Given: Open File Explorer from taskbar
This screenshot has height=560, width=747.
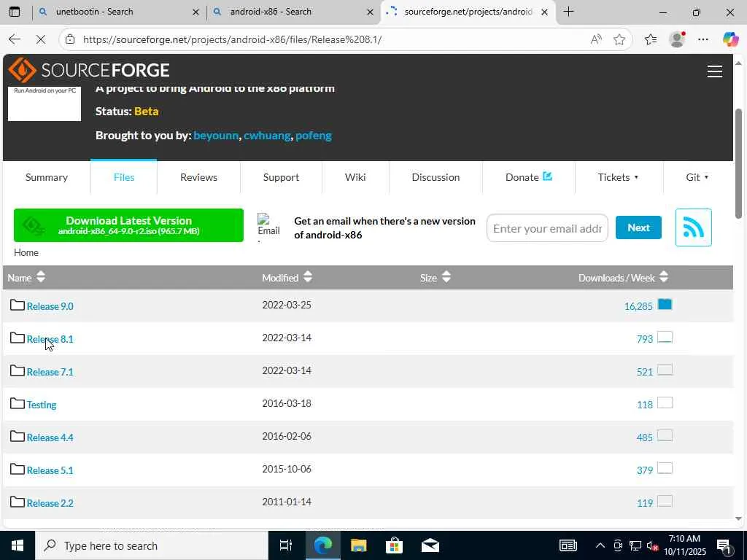Looking at the screenshot, I should [x=358, y=545].
